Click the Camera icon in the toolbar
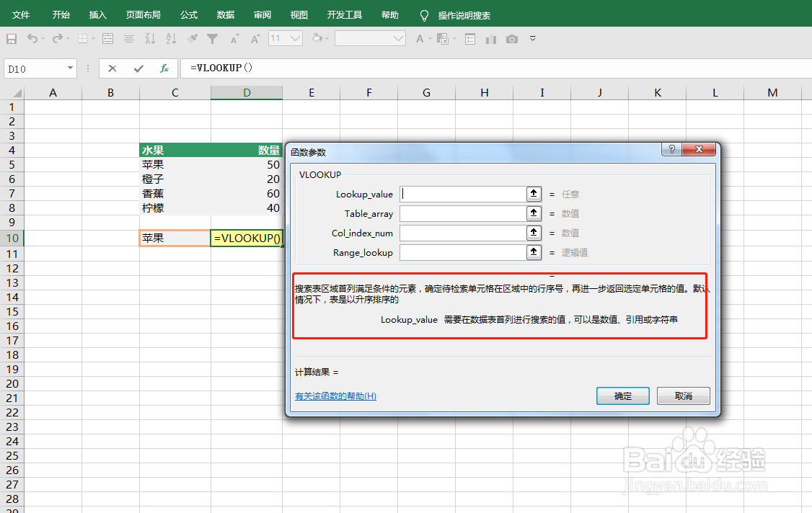Image resolution: width=812 pixels, height=513 pixels. [512, 39]
